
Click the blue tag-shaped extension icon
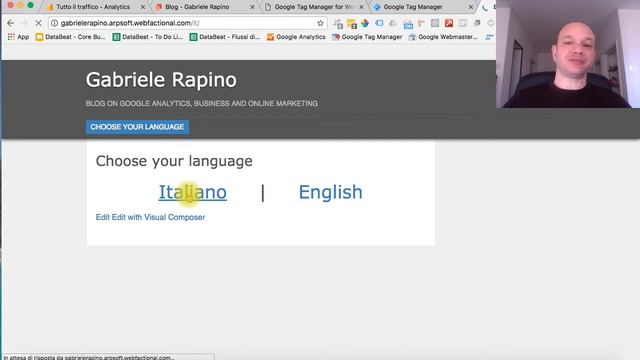(x=379, y=23)
